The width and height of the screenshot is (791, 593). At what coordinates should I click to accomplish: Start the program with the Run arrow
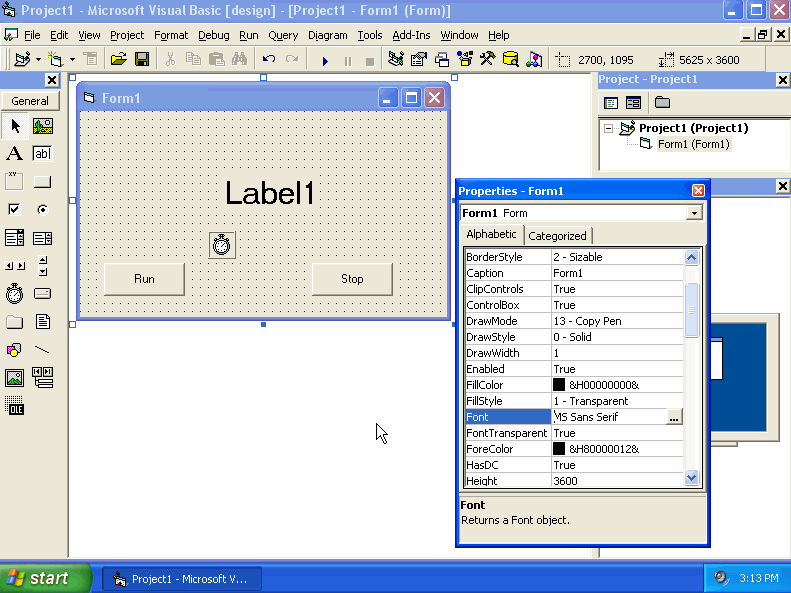click(325, 61)
